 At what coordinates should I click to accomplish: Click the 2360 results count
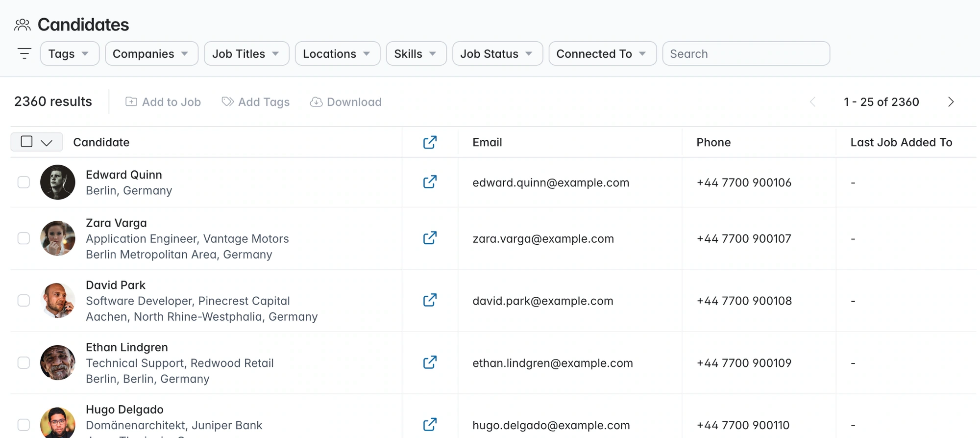(x=53, y=102)
